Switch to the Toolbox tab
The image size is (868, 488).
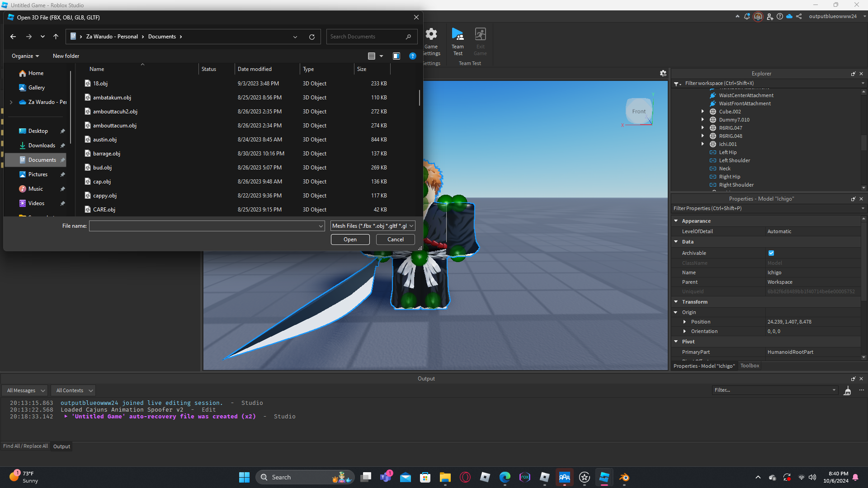pos(750,366)
